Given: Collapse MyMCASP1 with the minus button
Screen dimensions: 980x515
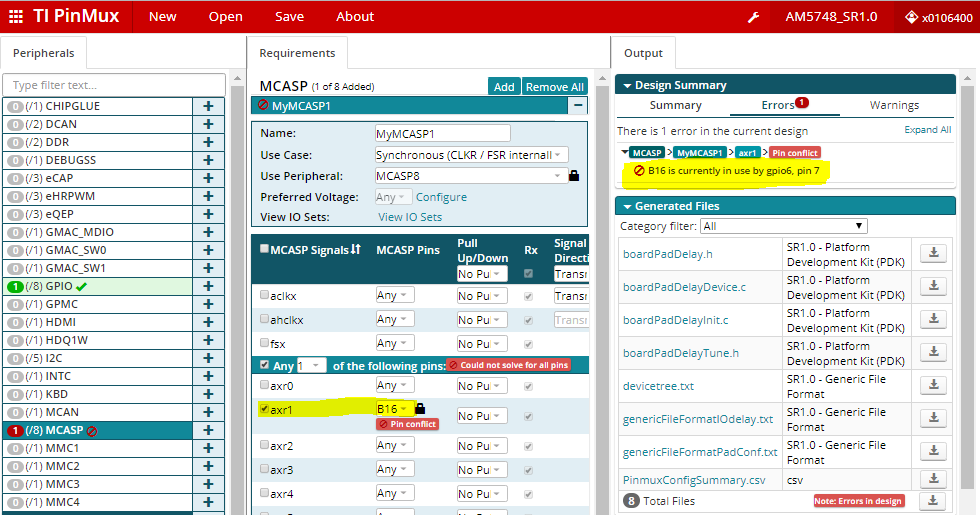Looking at the screenshot, I should pyautogui.click(x=578, y=106).
